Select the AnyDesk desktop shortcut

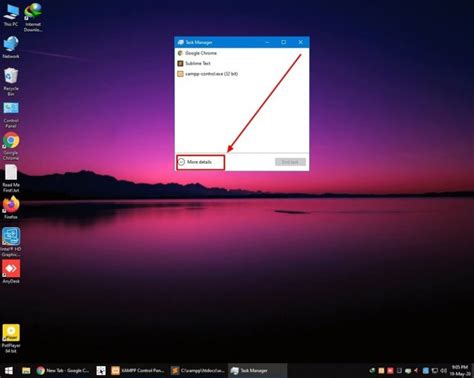11,272
